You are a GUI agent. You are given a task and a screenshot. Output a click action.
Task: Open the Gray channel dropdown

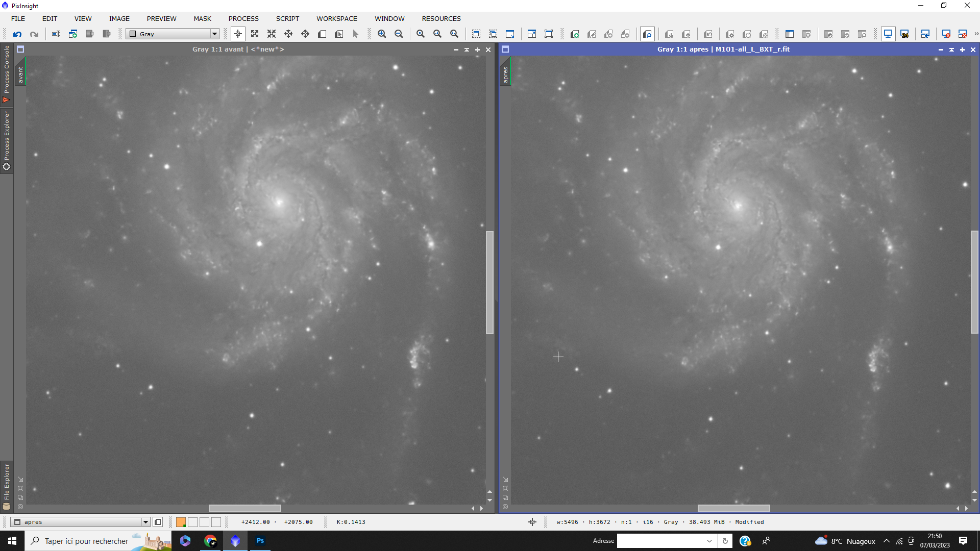click(x=214, y=34)
